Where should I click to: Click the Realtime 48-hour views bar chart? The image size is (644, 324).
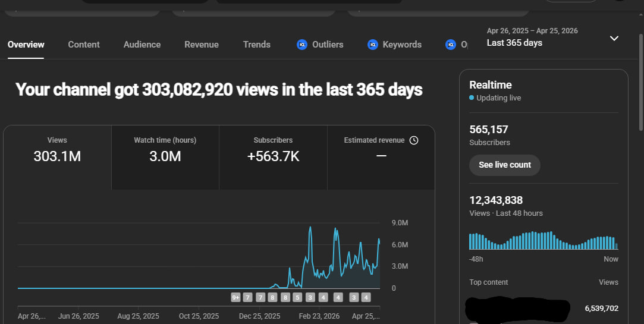(x=543, y=240)
